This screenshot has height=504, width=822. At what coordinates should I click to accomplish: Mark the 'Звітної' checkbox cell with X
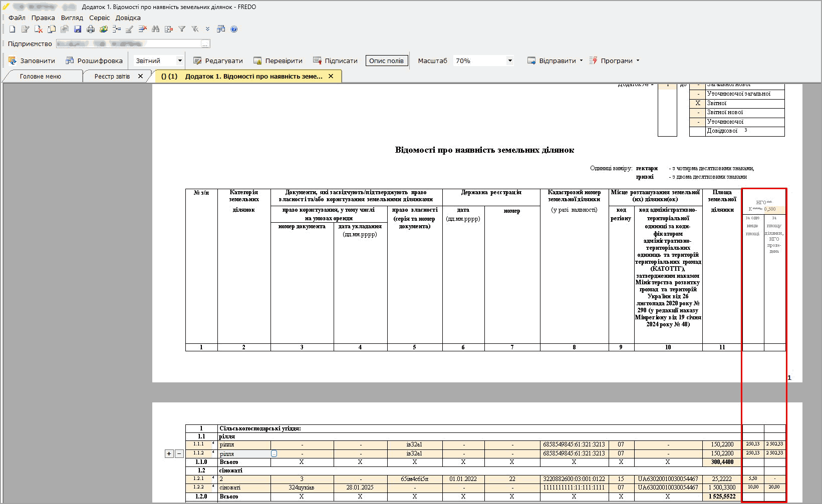click(698, 103)
